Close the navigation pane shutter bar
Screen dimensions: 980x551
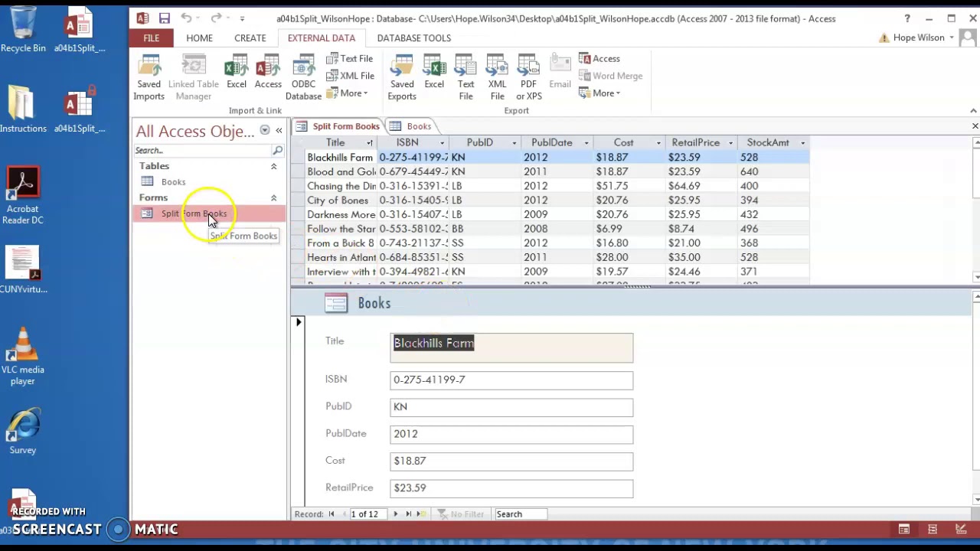click(x=279, y=131)
